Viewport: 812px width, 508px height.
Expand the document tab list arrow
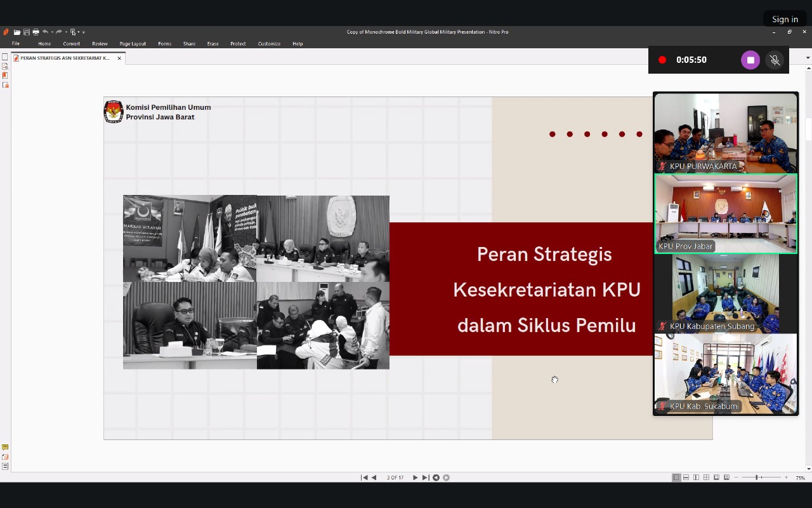(808, 58)
